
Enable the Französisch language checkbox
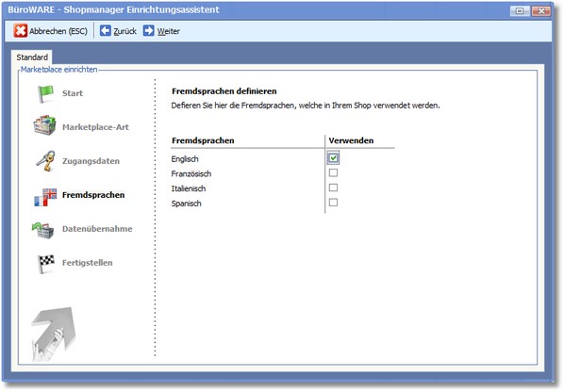(x=334, y=172)
